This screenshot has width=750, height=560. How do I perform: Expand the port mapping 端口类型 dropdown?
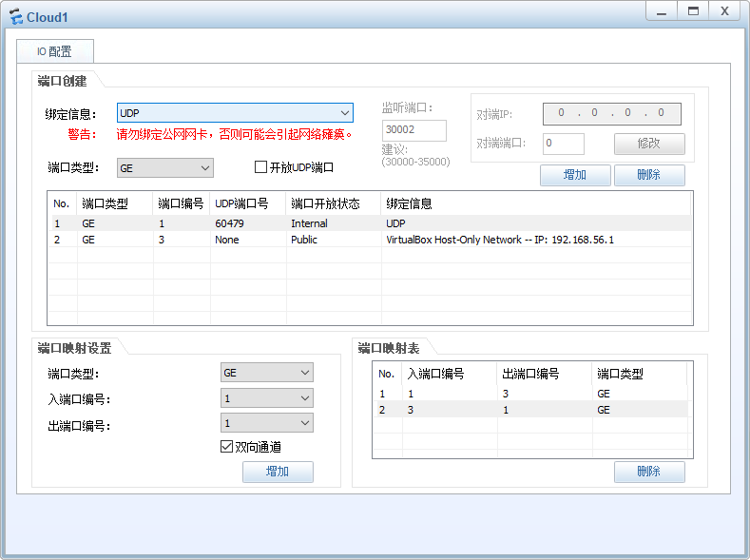(x=266, y=374)
